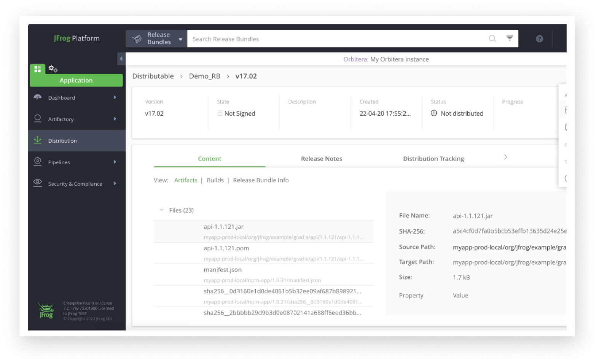Click the File Name value api-1.1.121.jar in details
599x364 pixels.
click(473, 216)
